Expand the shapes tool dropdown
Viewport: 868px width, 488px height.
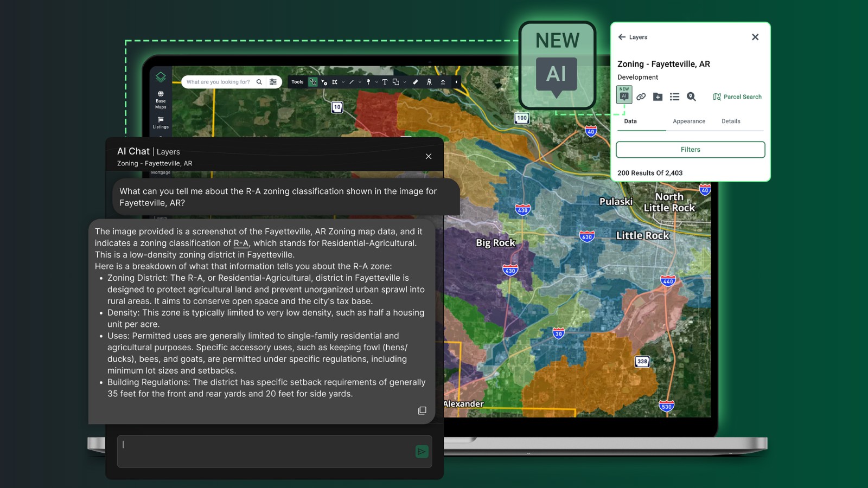point(405,82)
